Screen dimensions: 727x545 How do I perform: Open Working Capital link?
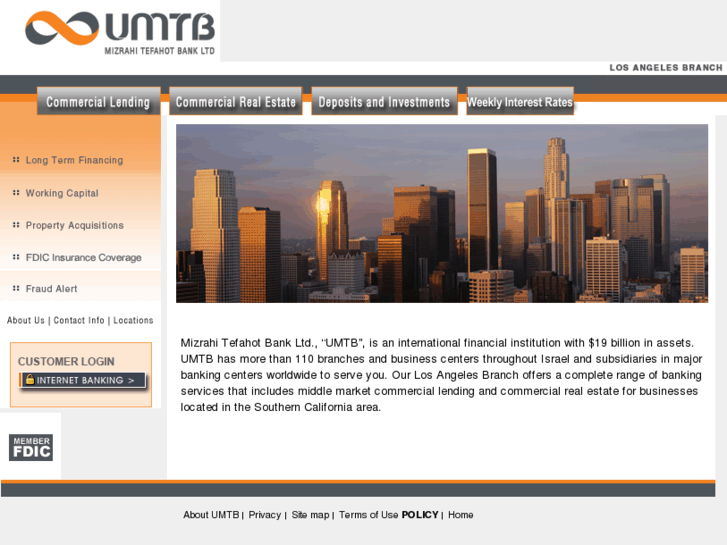62,193
